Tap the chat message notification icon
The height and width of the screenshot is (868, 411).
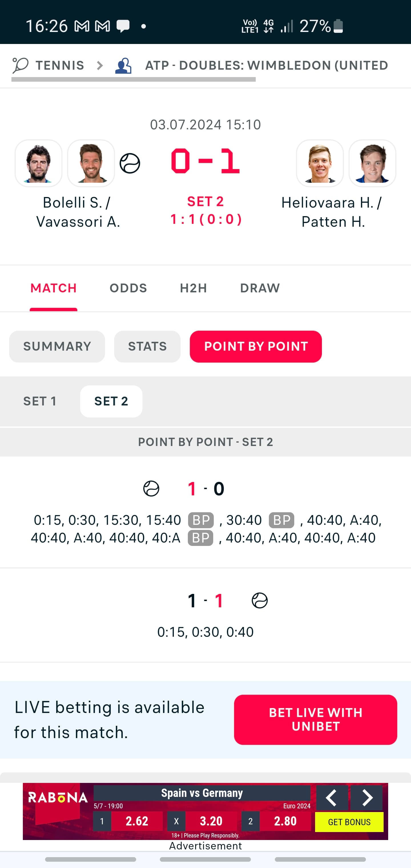point(123,26)
